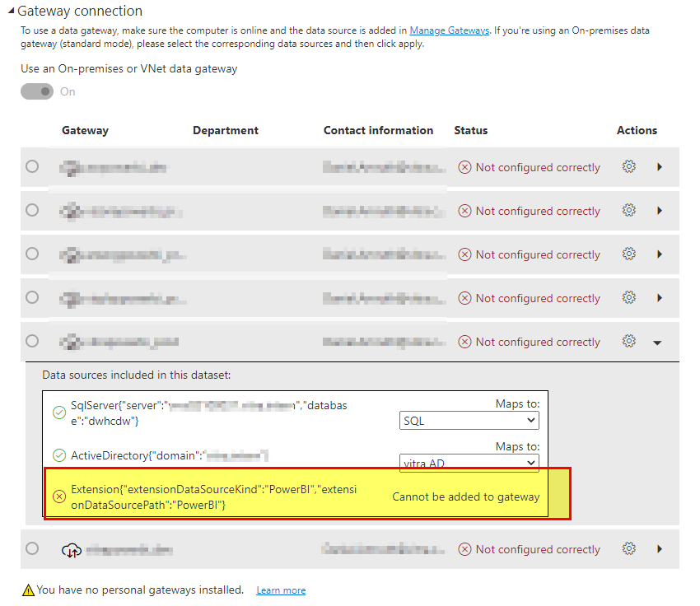The height and width of the screenshot is (606, 700).
Task: Open the SQL 'Maps to' dropdown
Action: [x=469, y=421]
